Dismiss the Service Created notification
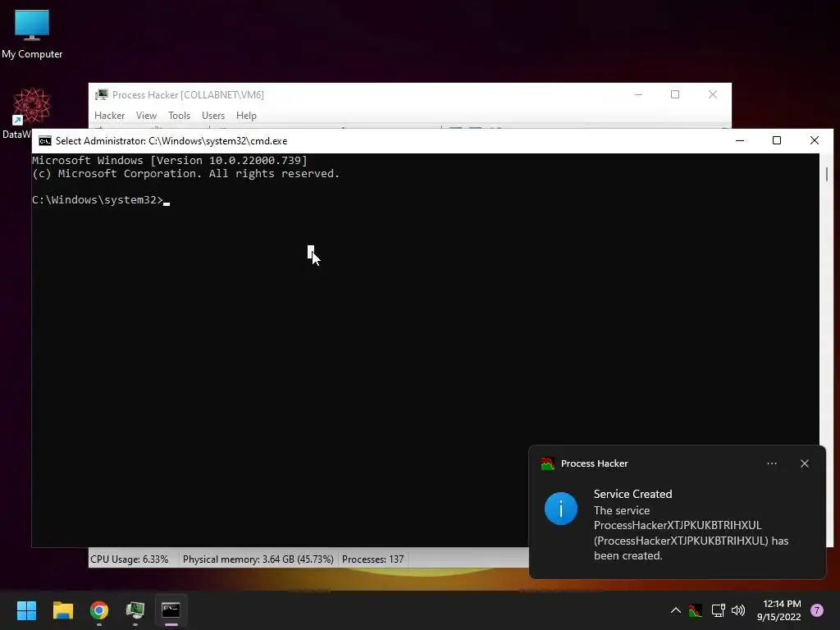840x630 pixels. click(x=805, y=463)
